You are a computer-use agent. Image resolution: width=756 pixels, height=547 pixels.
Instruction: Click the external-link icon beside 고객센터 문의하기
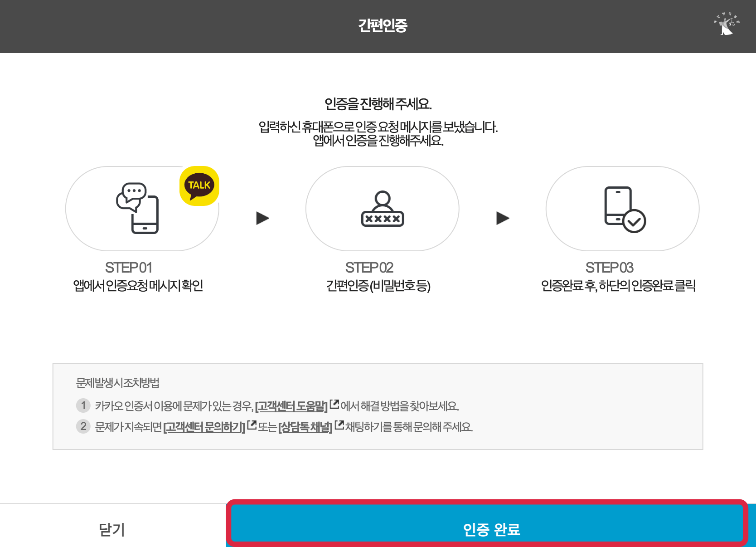[251, 424]
